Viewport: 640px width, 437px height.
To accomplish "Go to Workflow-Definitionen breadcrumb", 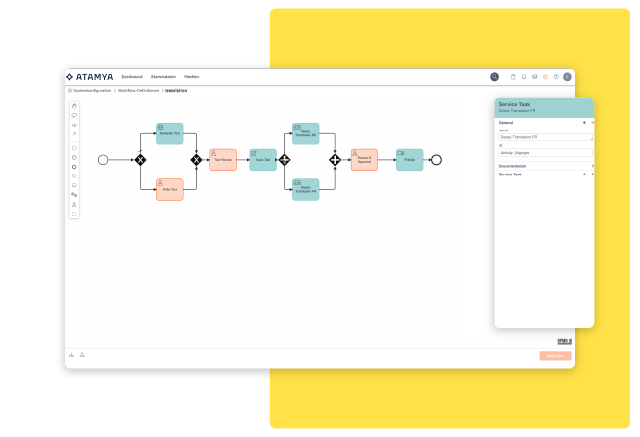I will coord(138,91).
